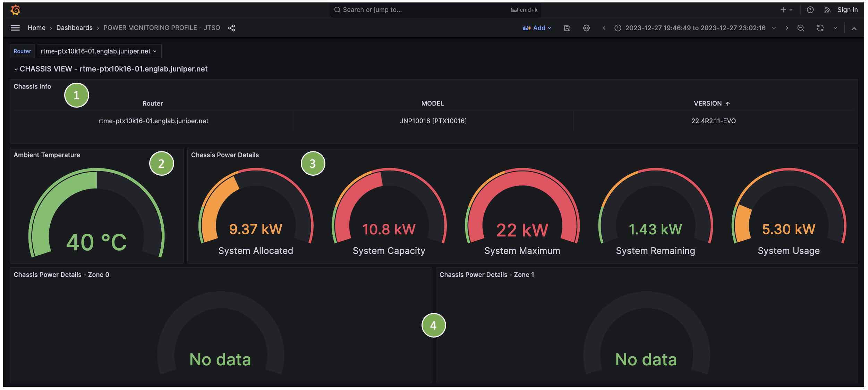The height and width of the screenshot is (390, 868).
Task: Click the Sign in button
Action: click(x=847, y=10)
